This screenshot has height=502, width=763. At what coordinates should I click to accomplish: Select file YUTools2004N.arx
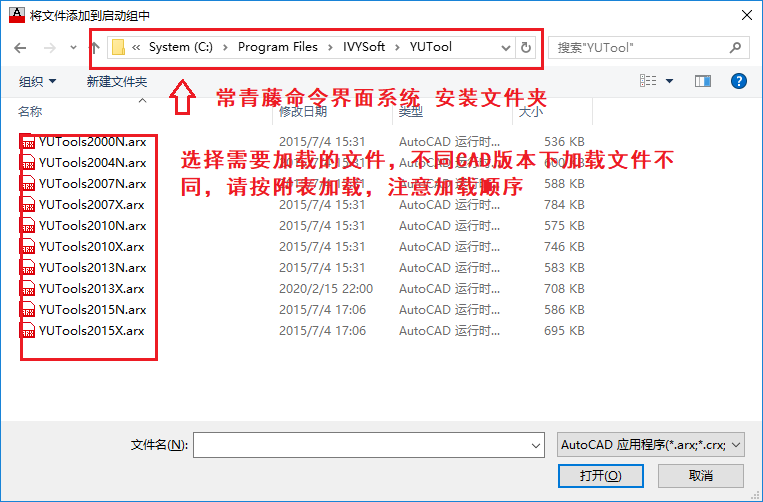tap(92, 162)
